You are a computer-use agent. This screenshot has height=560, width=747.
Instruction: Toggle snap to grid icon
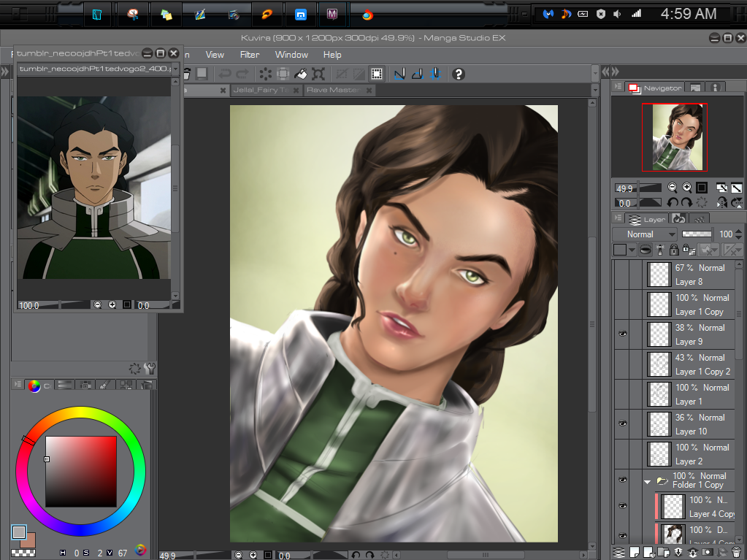point(435,74)
